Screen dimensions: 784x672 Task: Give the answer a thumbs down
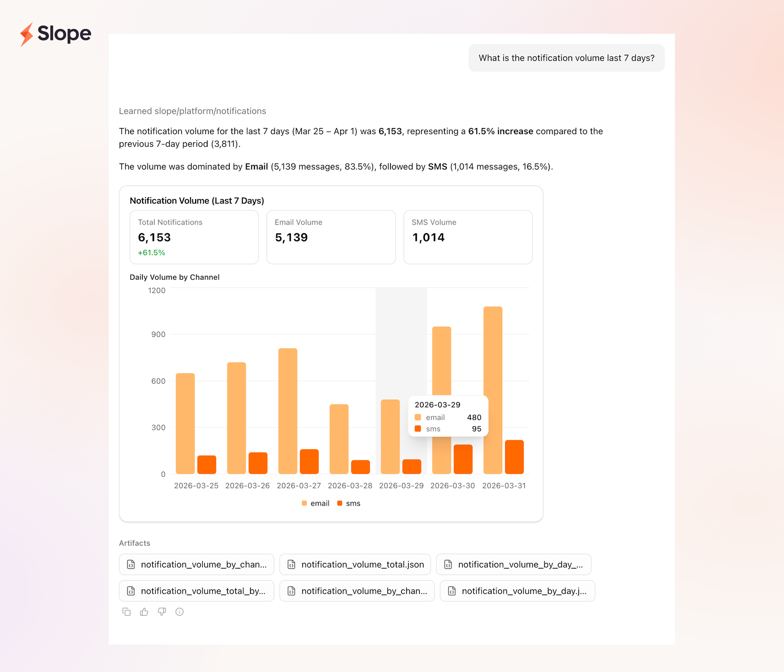(162, 612)
